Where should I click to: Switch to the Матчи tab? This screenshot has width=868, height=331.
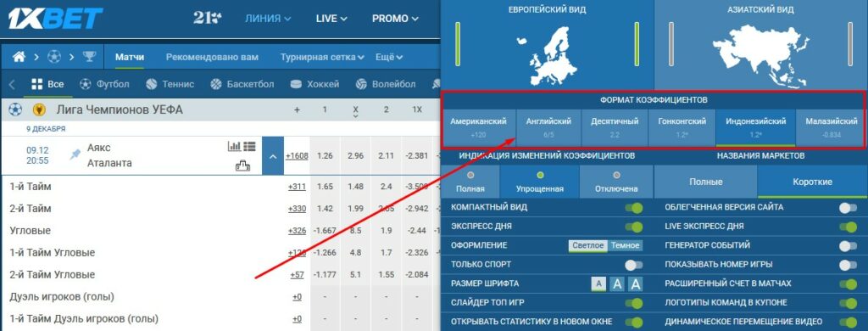pos(130,57)
